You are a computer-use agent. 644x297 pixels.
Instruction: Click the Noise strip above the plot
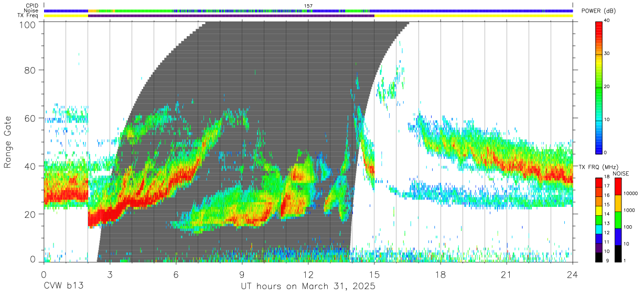coord(308,10)
